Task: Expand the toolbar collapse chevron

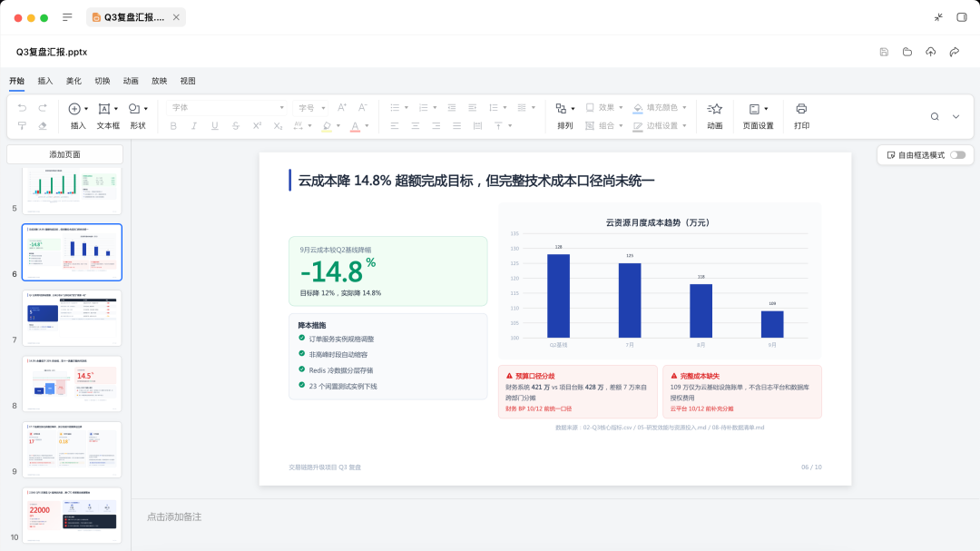Action: pos(955,116)
